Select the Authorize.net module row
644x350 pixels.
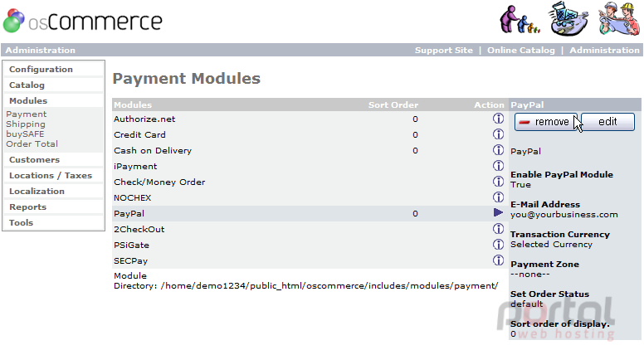[x=310, y=119]
